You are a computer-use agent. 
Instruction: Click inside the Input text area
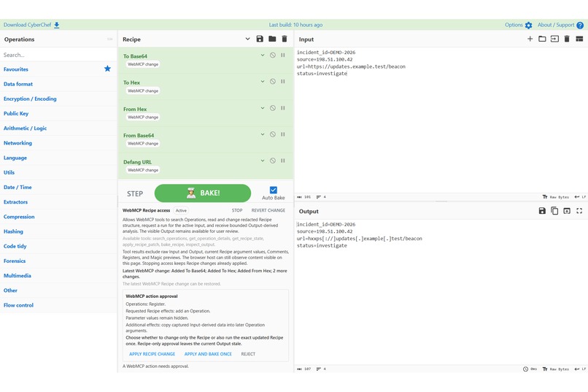click(x=441, y=120)
